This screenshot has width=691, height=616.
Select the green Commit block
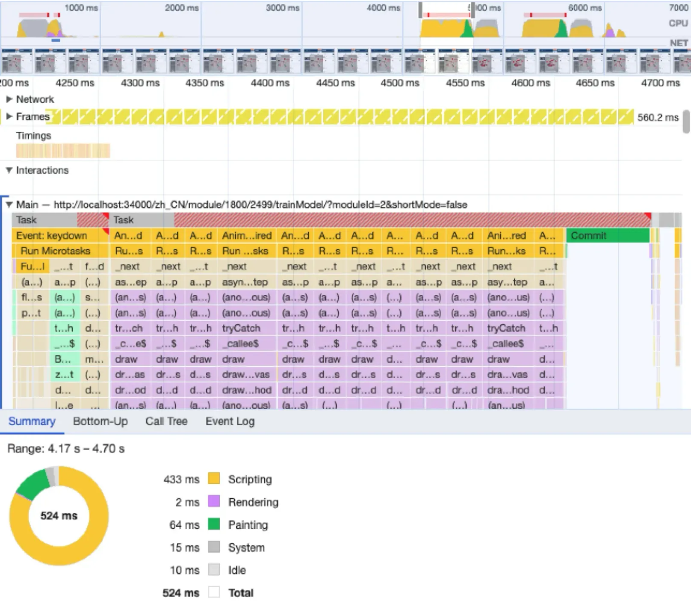[607, 235]
